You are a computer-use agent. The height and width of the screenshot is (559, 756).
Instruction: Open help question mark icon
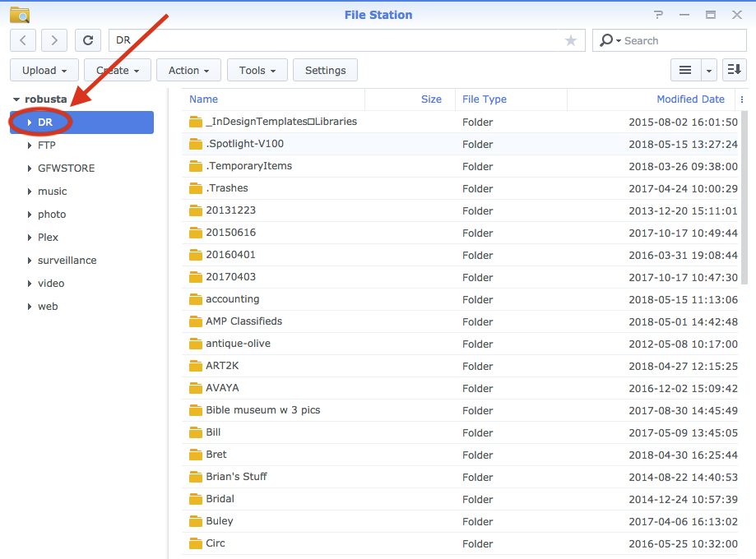coord(658,15)
